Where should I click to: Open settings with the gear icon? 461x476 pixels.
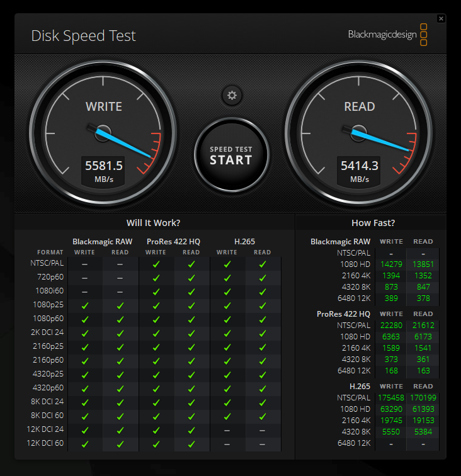tap(232, 95)
